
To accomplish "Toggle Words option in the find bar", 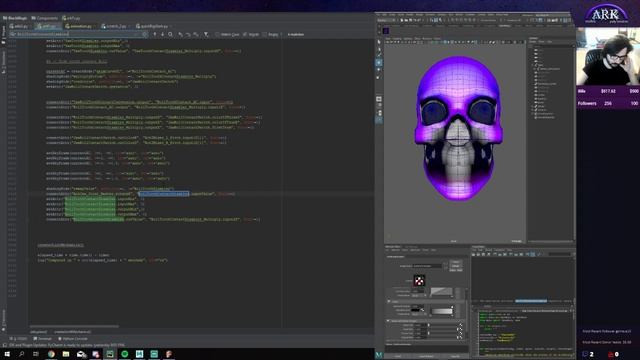I will tap(251, 34).
